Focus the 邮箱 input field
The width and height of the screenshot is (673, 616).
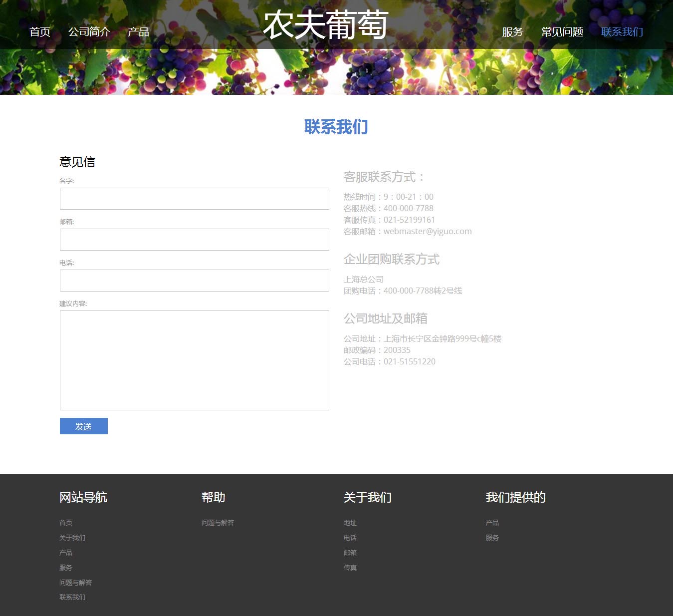pos(195,240)
